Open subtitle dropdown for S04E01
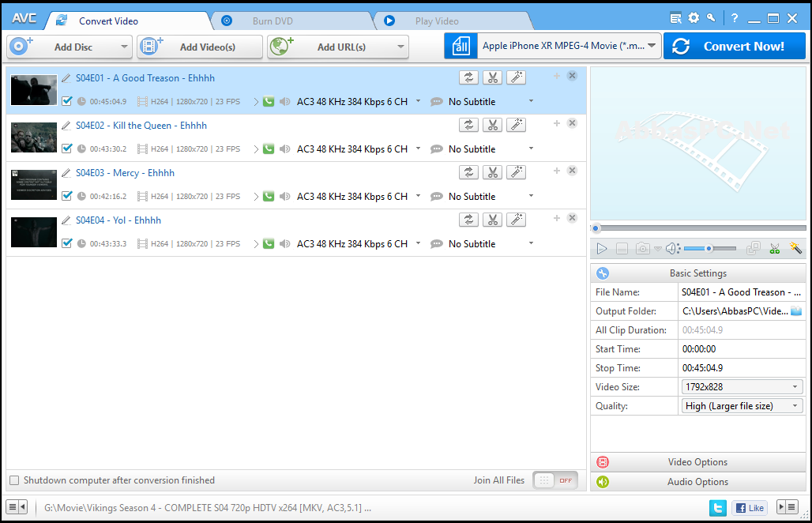812x523 pixels. pyautogui.click(x=532, y=101)
